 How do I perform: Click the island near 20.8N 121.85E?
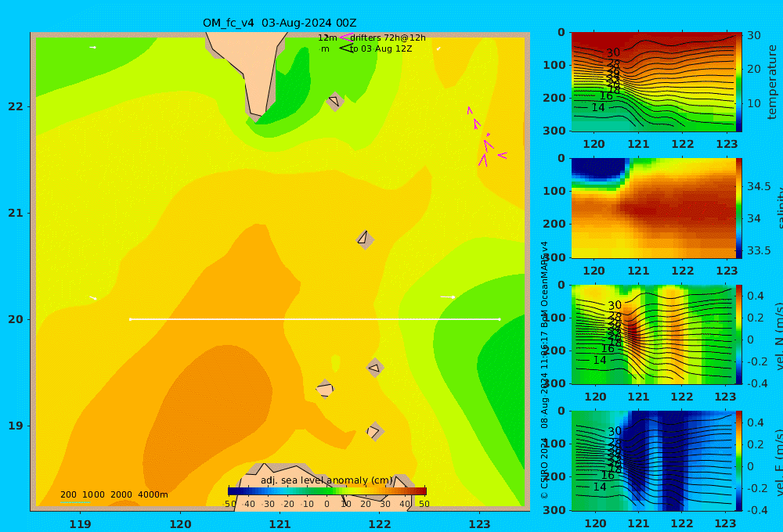tap(365, 239)
